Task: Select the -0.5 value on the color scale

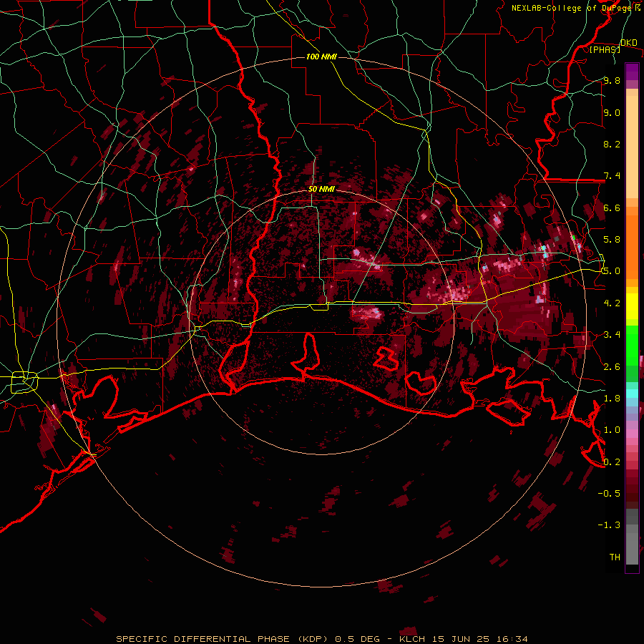Action: point(609,493)
